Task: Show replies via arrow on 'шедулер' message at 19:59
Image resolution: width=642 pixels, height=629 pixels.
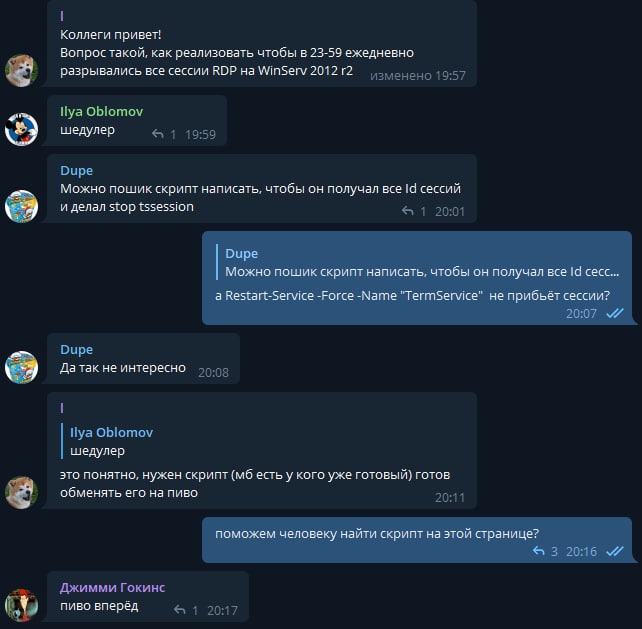Action: point(158,134)
